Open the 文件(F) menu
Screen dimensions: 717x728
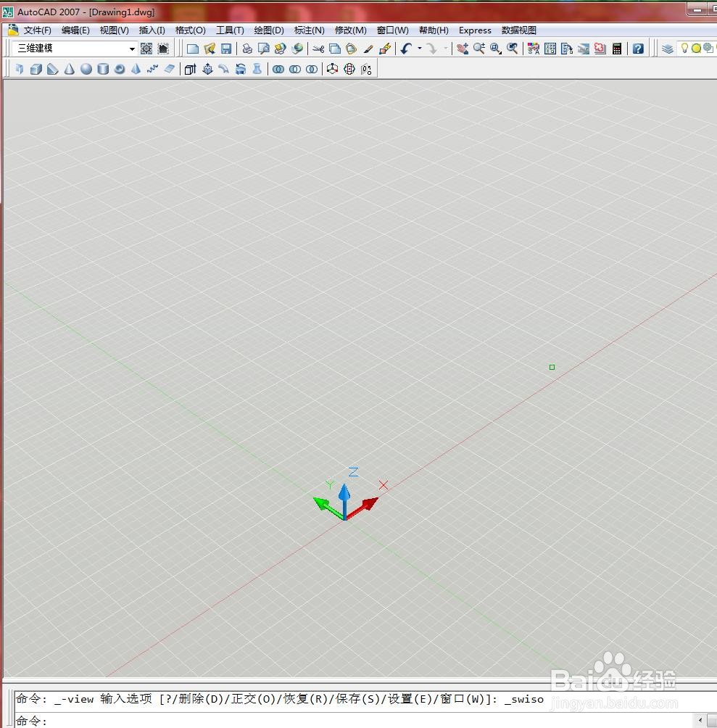tap(37, 30)
